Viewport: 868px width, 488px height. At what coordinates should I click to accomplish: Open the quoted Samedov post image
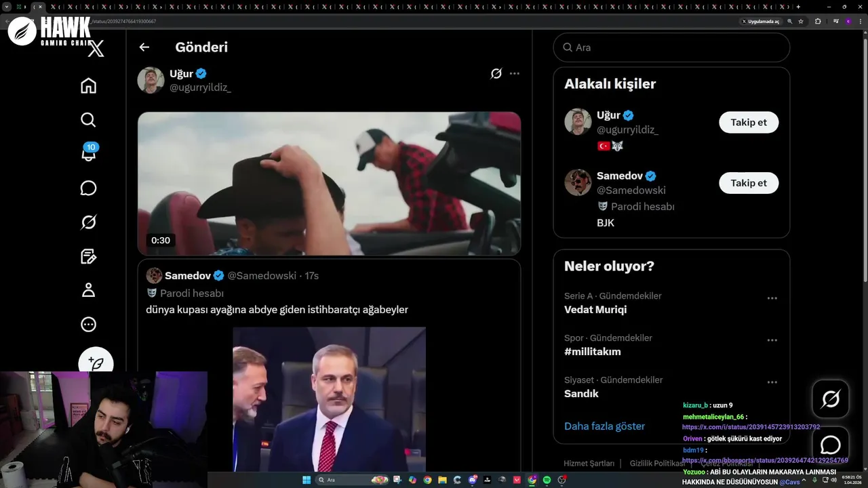click(330, 399)
